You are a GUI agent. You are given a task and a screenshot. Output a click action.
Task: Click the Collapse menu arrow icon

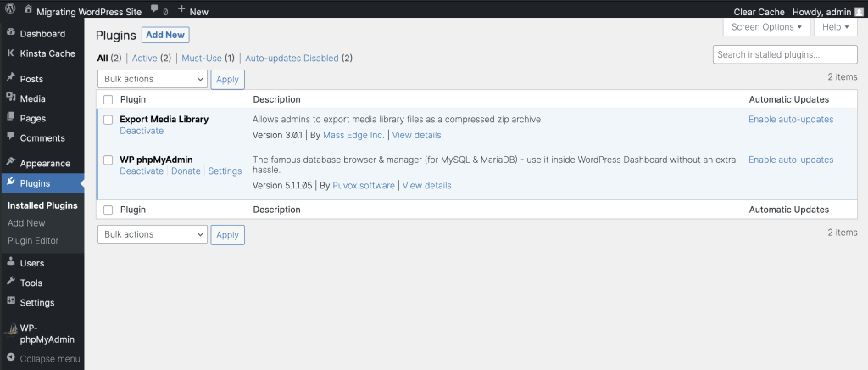click(x=10, y=358)
